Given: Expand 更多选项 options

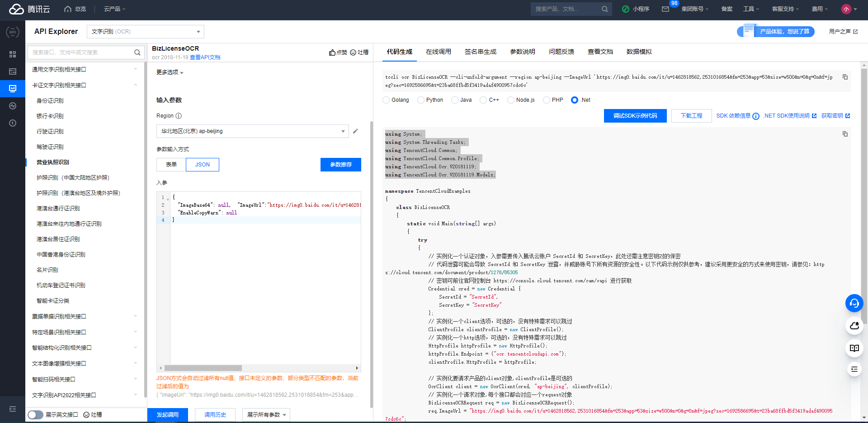Looking at the screenshot, I should click(170, 72).
